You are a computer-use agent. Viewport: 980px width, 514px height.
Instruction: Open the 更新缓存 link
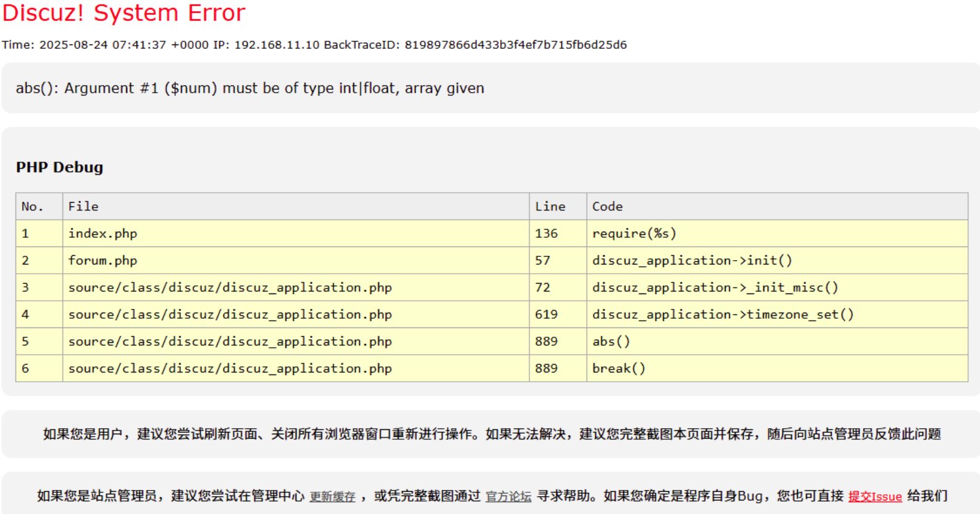pyautogui.click(x=332, y=497)
